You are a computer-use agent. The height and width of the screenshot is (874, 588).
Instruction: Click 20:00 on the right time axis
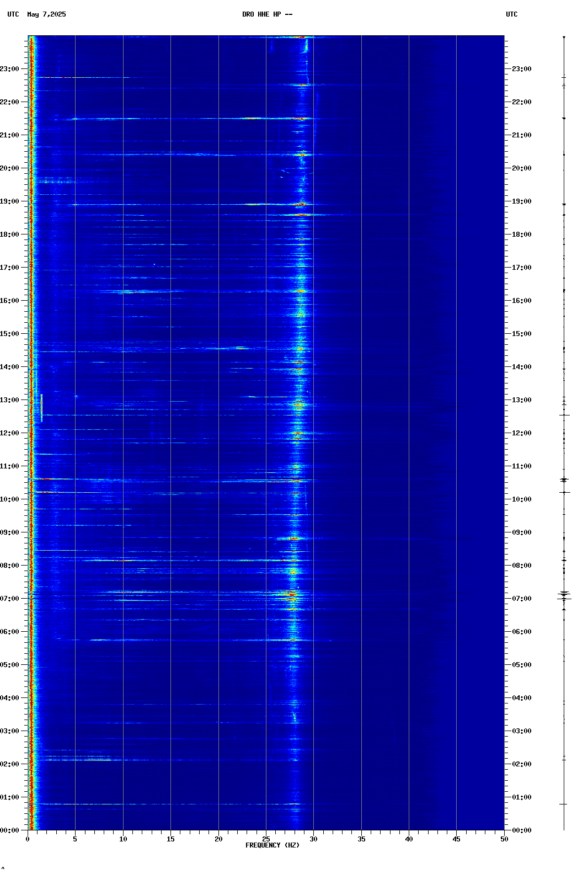click(x=522, y=168)
